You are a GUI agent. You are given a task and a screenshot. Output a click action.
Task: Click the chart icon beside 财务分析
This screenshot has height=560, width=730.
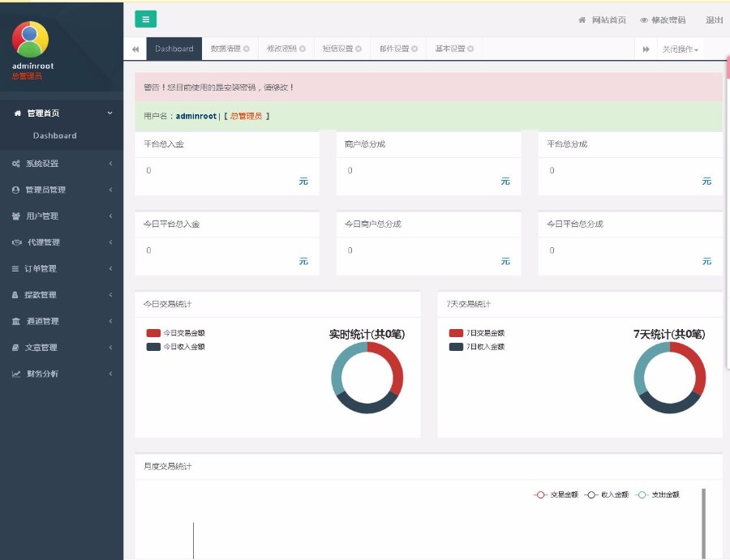(16, 373)
